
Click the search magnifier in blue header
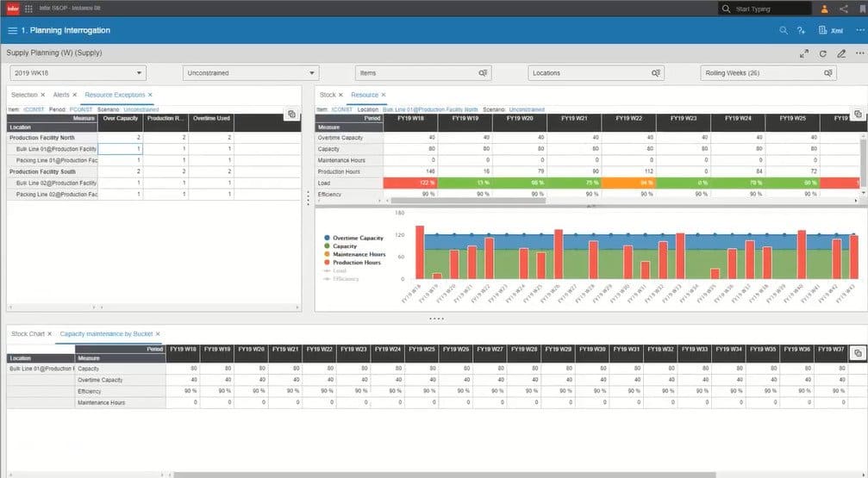click(784, 30)
